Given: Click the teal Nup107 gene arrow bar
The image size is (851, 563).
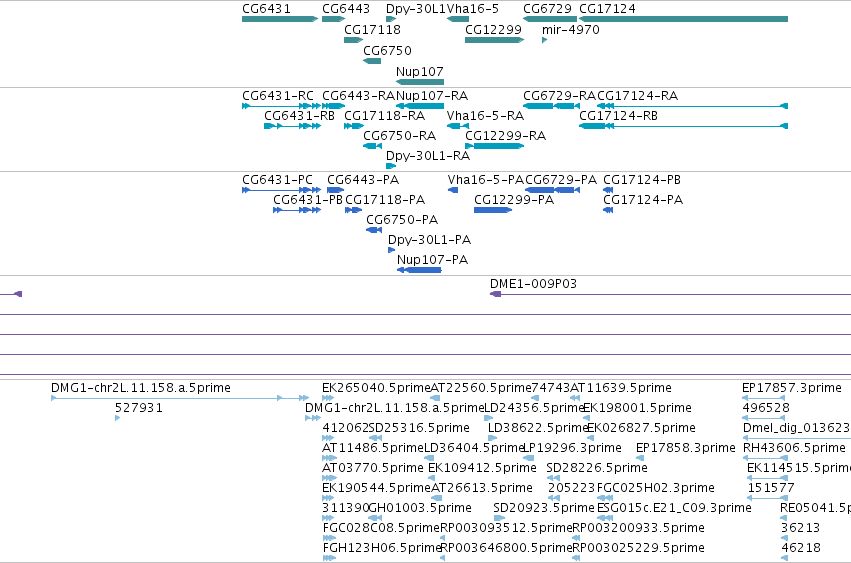Looking at the screenshot, I should click(x=420, y=82).
